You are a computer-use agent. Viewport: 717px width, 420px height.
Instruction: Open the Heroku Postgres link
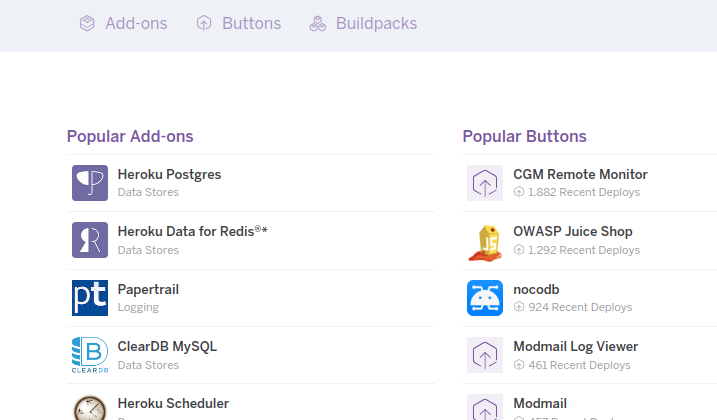(x=169, y=174)
